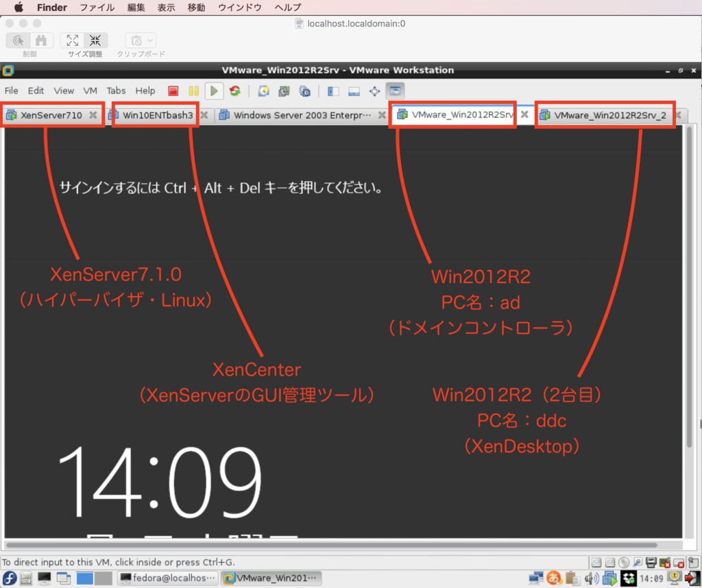Click the VM CD/DVD status icon
Viewport: 702px width, 588px height.
coord(624,563)
